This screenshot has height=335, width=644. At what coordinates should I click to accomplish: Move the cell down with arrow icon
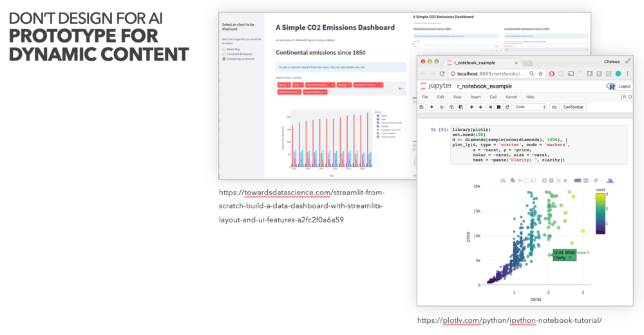point(480,107)
